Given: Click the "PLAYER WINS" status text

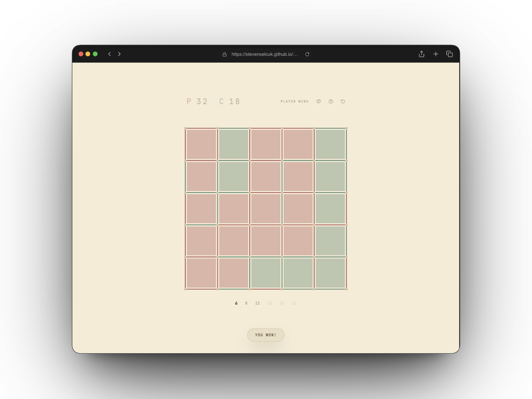Looking at the screenshot, I should (x=294, y=102).
